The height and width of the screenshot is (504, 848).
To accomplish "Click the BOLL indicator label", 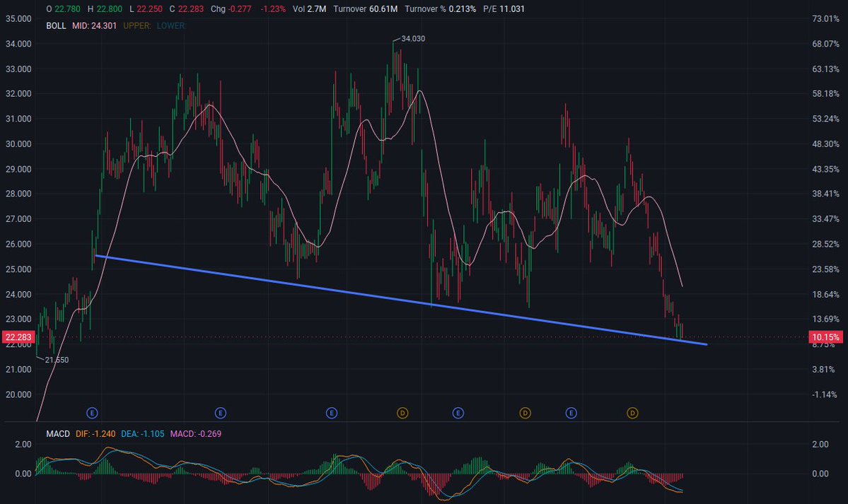I will [56, 25].
